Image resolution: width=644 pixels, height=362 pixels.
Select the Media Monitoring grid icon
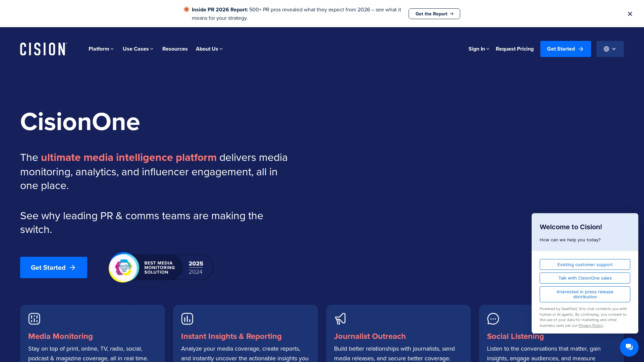point(34,319)
